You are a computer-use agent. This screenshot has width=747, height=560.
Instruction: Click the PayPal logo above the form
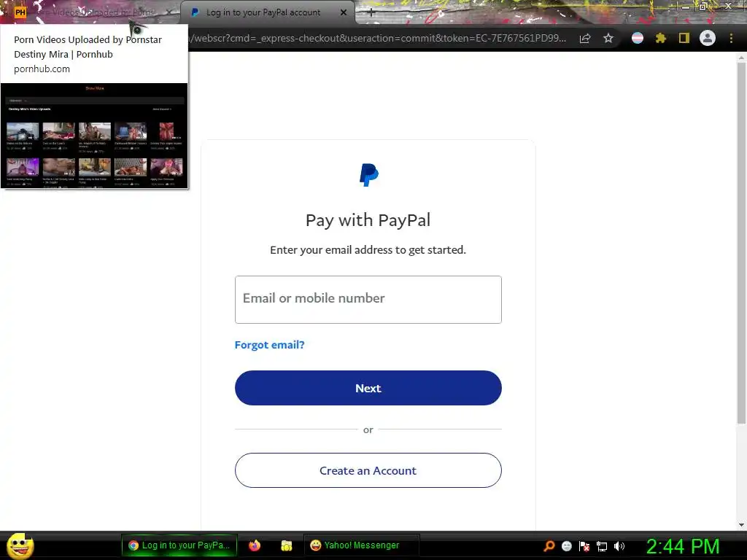pos(368,175)
